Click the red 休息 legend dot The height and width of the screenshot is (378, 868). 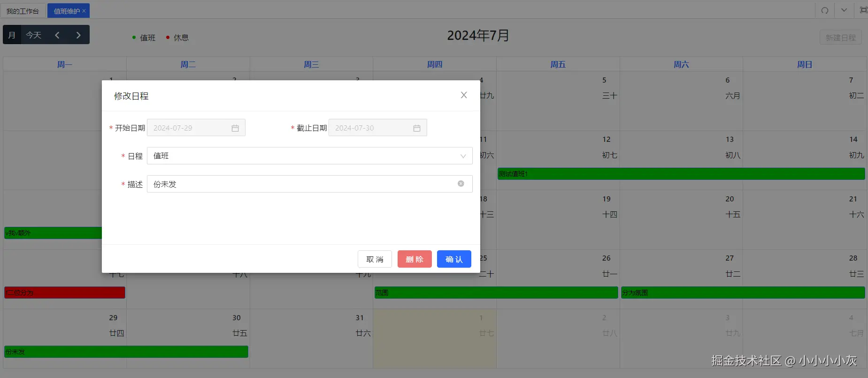pyautogui.click(x=168, y=37)
